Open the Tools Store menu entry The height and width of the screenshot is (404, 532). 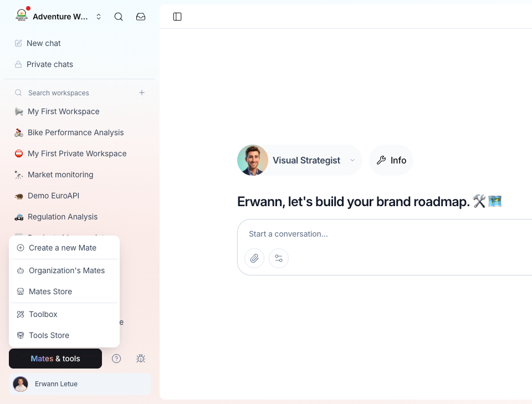pyautogui.click(x=64, y=335)
